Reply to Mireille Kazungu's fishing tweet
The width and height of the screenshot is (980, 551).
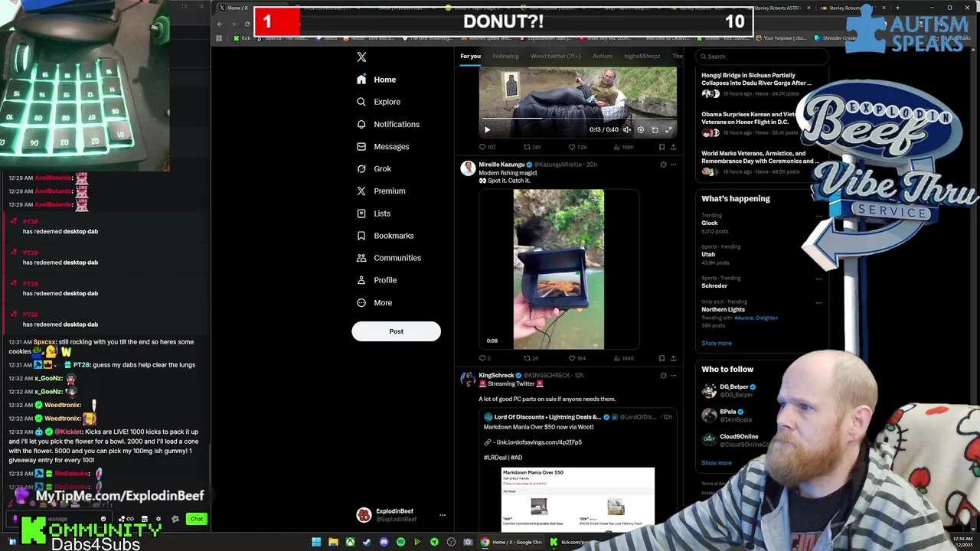485,358
